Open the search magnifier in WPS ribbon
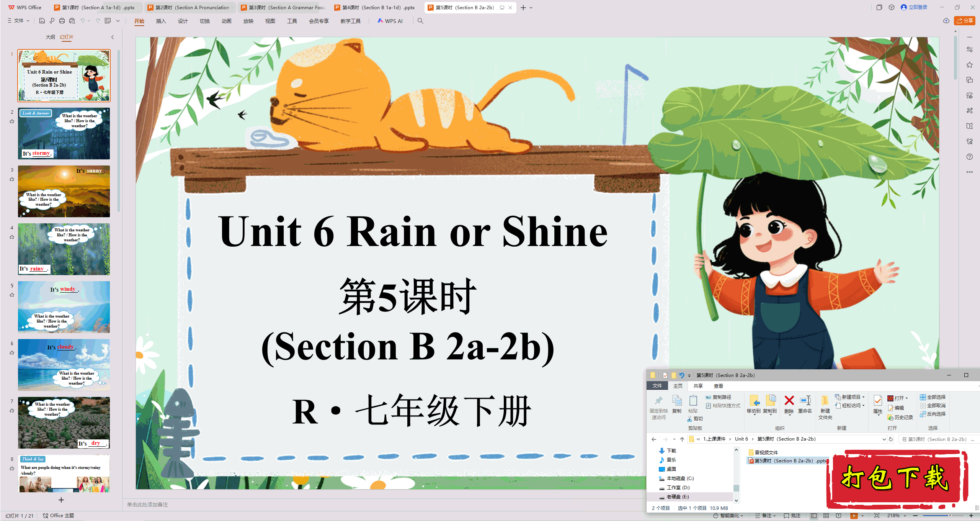The image size is (980, 521). point(420,21)
